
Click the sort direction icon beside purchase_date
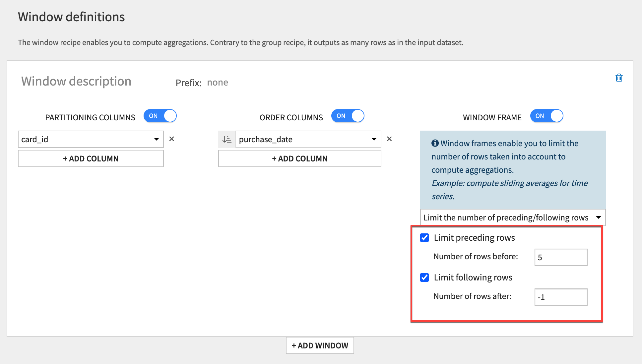227,139
